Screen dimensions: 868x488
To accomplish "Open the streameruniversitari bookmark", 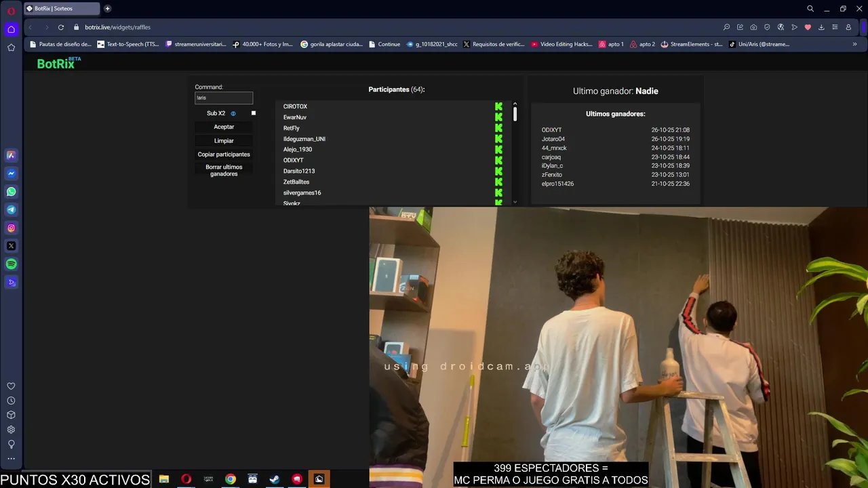I will coord(196,44).
